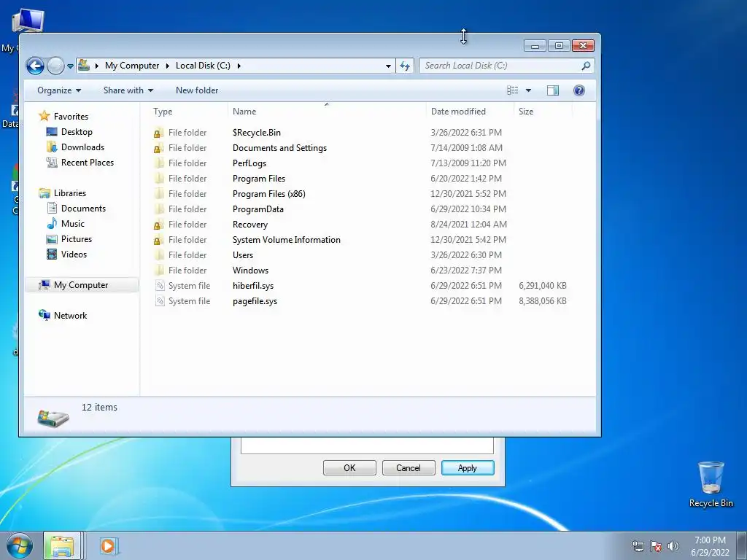This screenshot has height=560, width=747.
Task: Click the star icon beside Favorites
Action: [44, 116]
